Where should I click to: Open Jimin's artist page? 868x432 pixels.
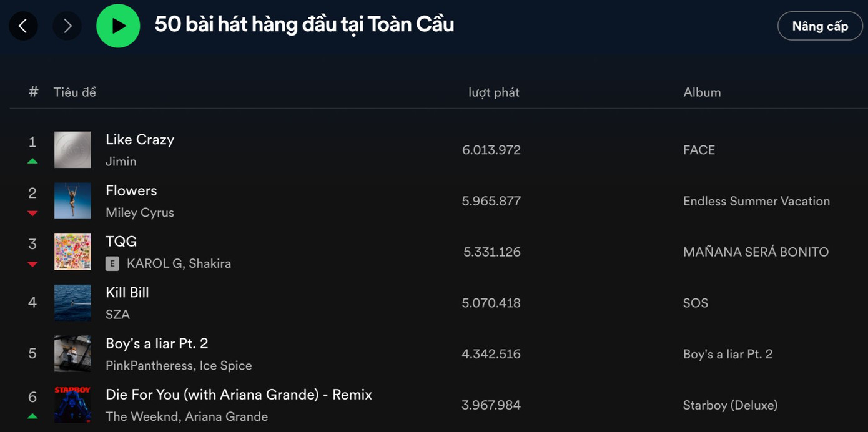[x=121, y=161]
